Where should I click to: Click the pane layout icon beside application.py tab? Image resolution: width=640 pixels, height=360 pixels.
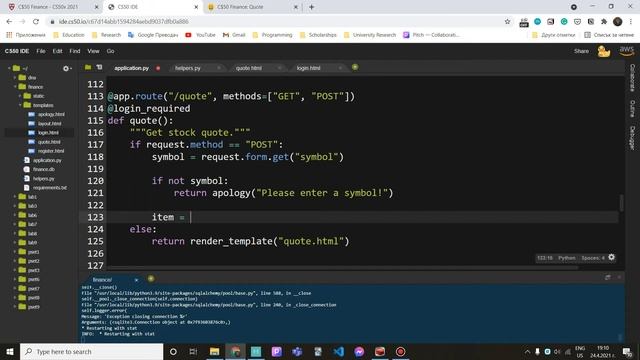click(x=99, y=67)
